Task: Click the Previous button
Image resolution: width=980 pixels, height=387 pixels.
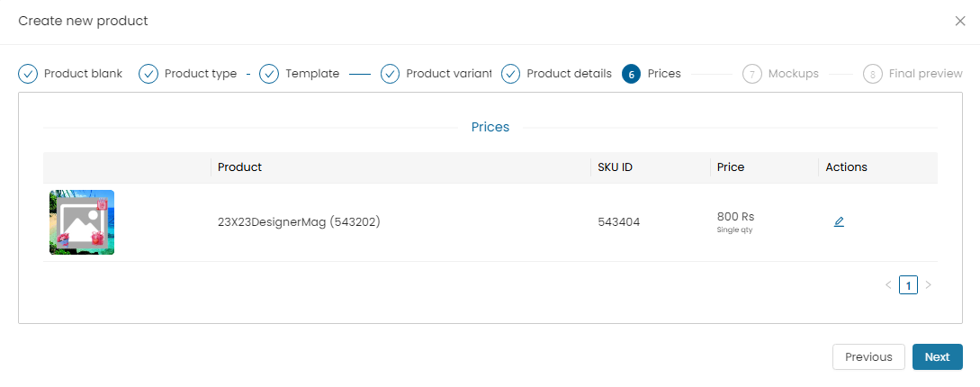Action: [868, 357]
